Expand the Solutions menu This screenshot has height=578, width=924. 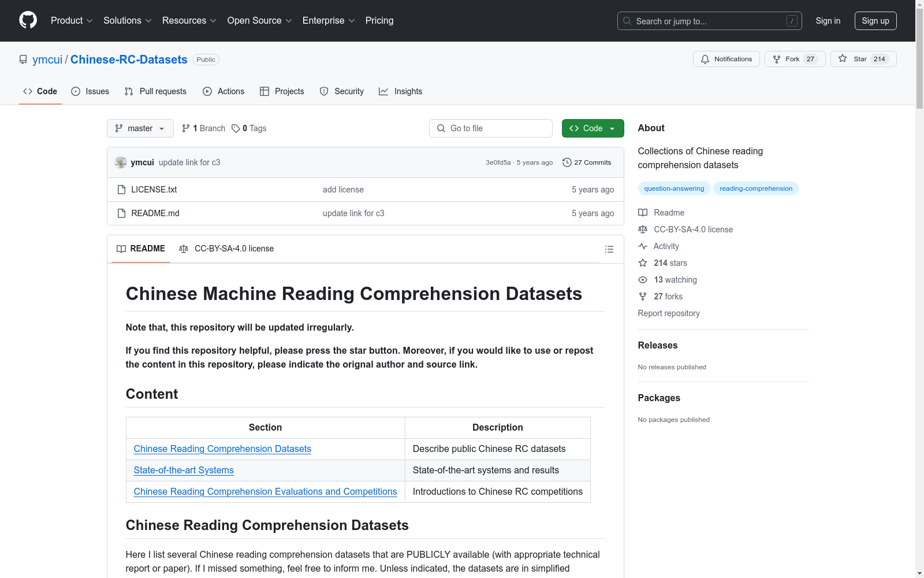[128, 20]
